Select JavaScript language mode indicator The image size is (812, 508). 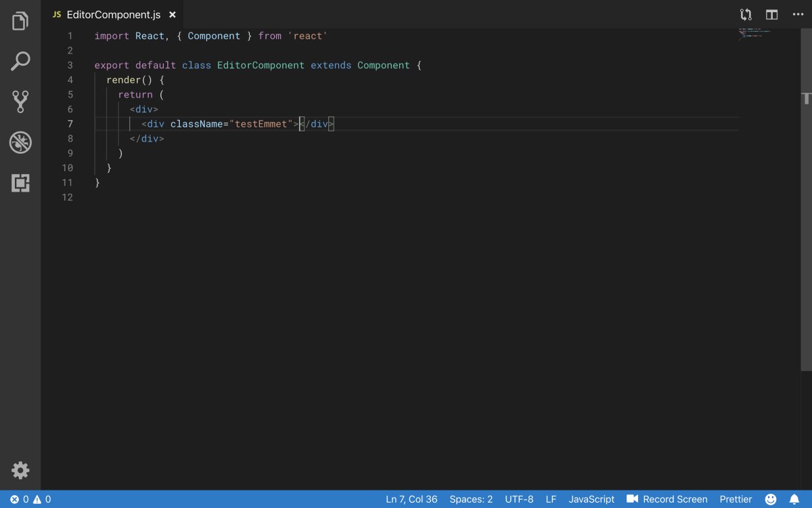click(591, 499)
